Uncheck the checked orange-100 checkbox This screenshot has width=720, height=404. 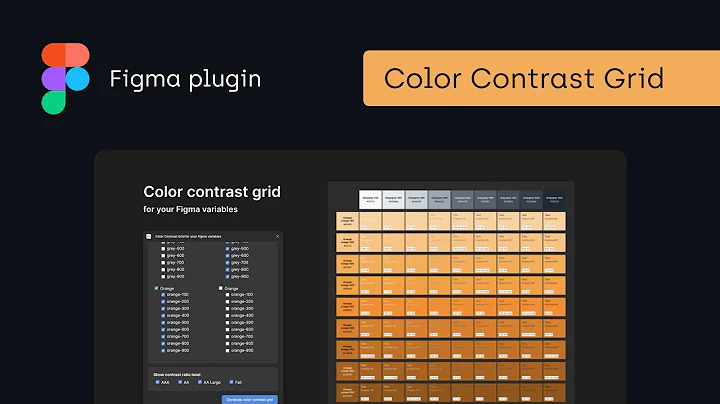pos(163,295)
